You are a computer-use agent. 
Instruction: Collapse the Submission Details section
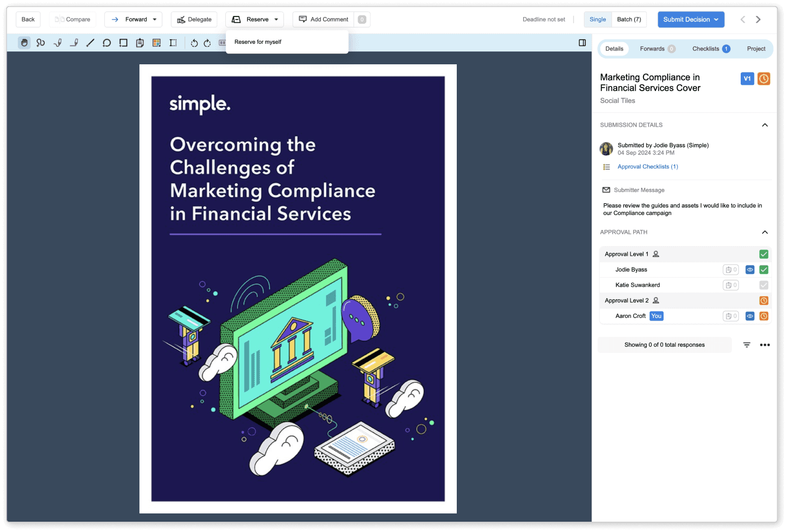765,125
